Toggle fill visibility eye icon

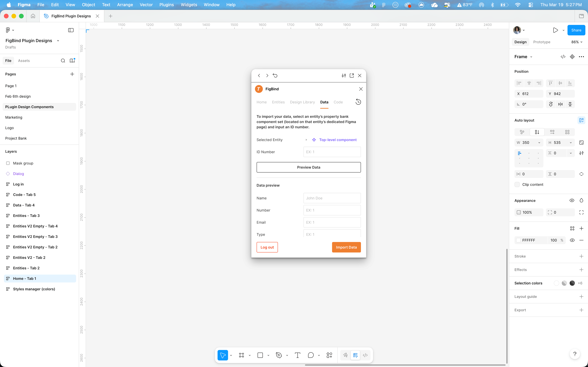[572, 240]
